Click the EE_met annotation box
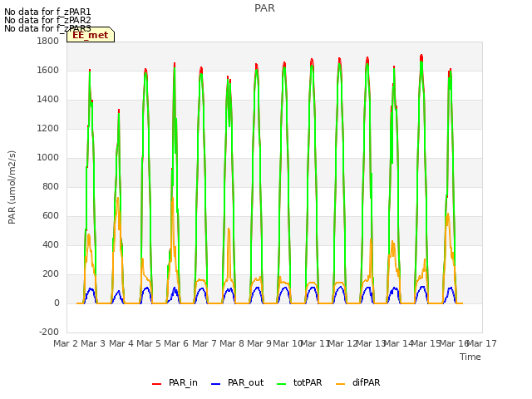 tap(91, 35)
